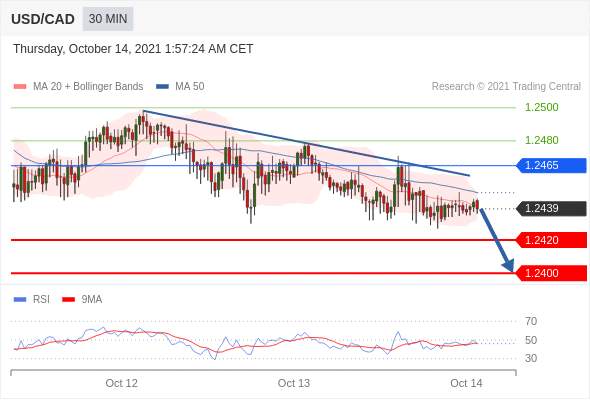Click the Research 2021 Trading Central credit
590x400 pixels.
tap(506, 87)
